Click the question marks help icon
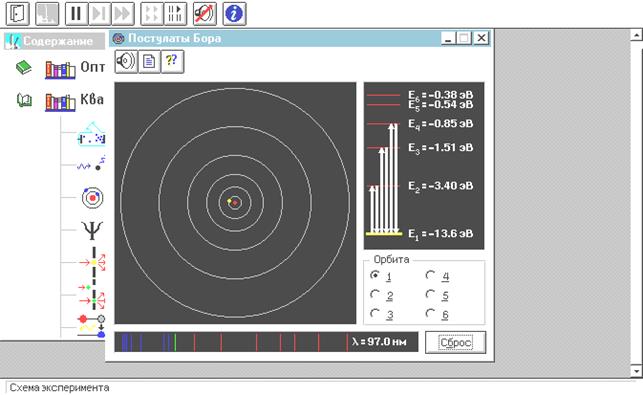 (x=172, y=62)
